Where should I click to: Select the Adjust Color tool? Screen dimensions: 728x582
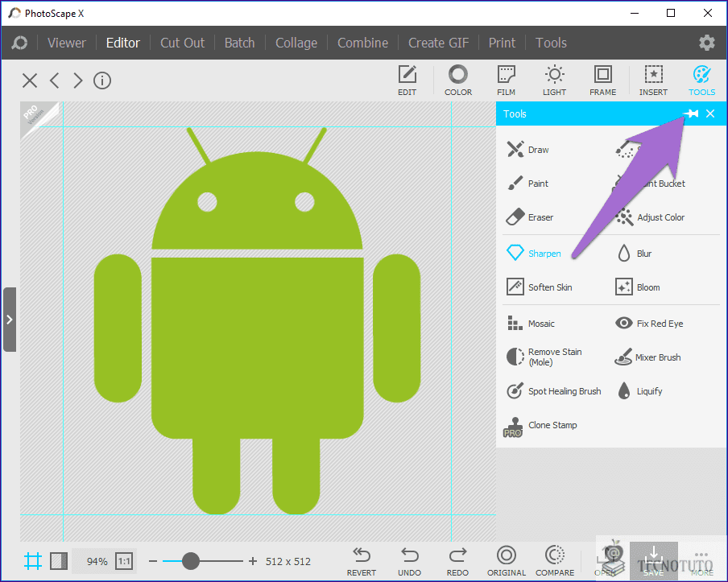650,217
